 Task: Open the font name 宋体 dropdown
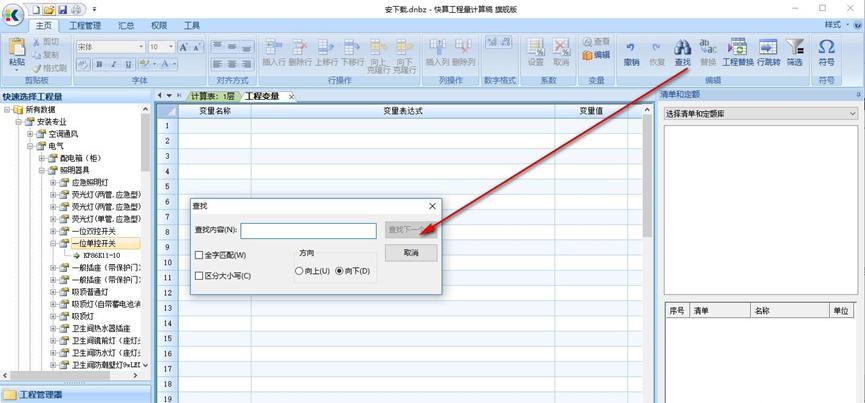tap(141, 47)
